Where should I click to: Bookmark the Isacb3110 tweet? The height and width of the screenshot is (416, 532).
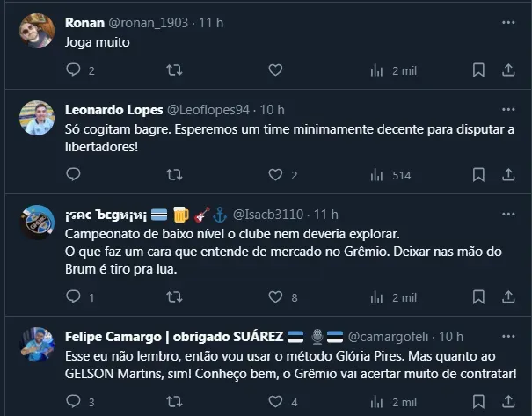[x=478, y=297]
